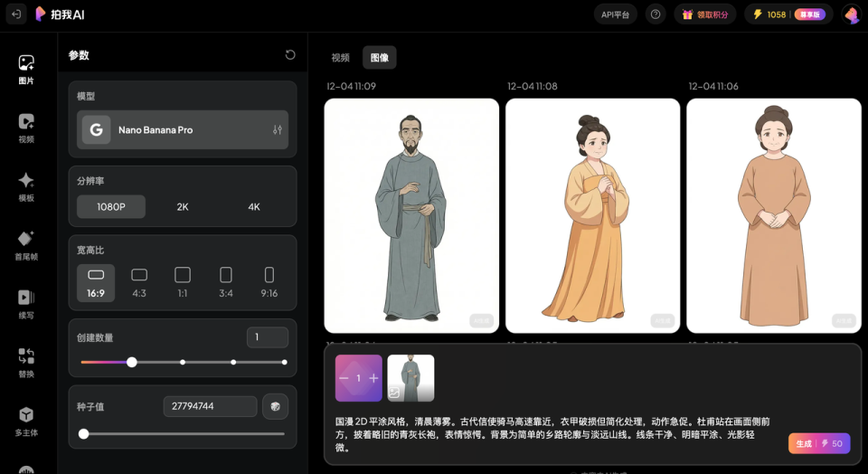This screenshot has width=868, height=474.
Task: Click the seed value field 27794744
Action: pos(211,406)
